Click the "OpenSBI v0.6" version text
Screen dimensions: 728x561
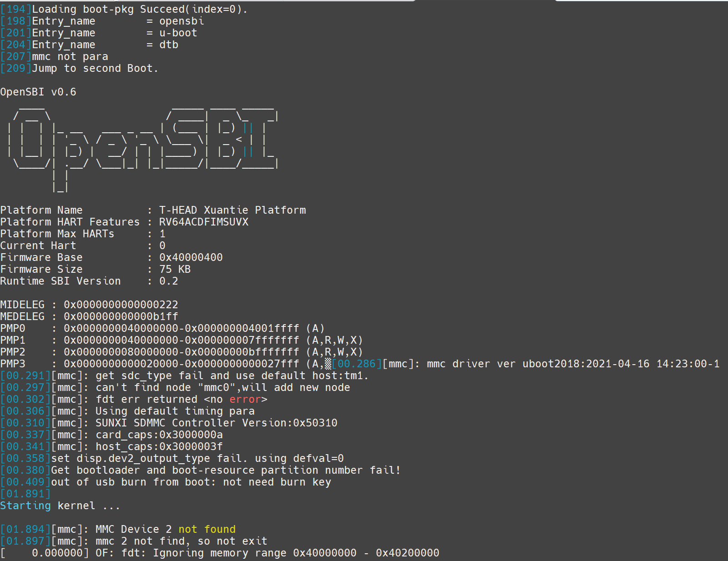38,92
